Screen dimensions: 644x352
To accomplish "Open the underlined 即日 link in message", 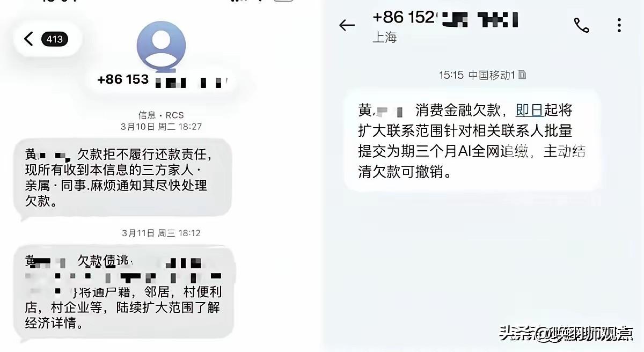I will (x=529, y=111).
